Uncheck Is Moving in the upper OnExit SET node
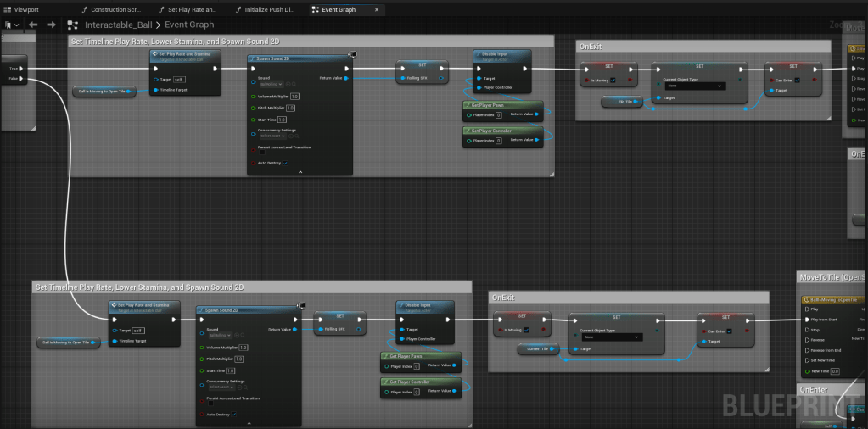 tap(613, 80)
